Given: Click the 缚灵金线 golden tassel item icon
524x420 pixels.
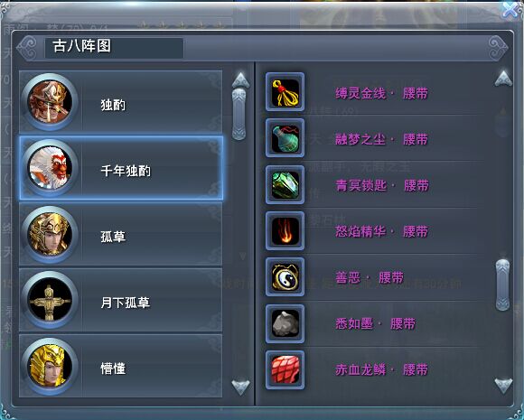Looking at the screenshot, I should 285,92.
